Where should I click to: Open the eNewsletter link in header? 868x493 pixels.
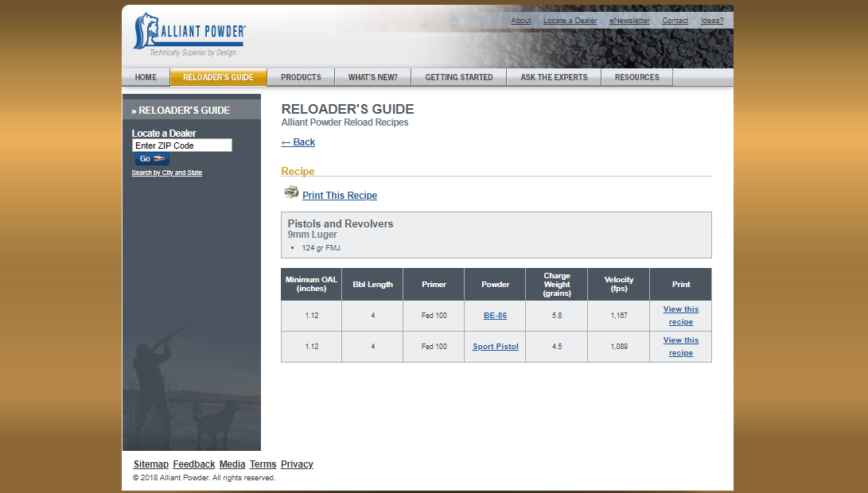pos(629,21)
